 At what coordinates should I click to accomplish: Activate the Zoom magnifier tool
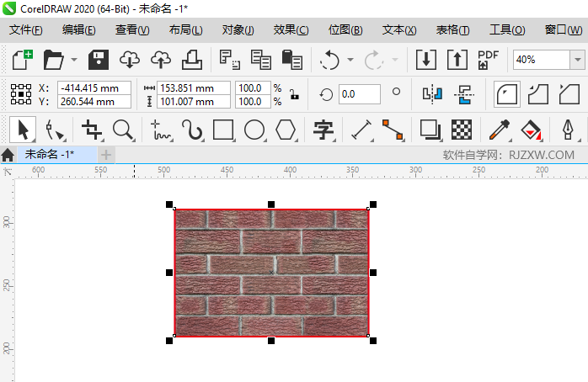tap(124, 130)
